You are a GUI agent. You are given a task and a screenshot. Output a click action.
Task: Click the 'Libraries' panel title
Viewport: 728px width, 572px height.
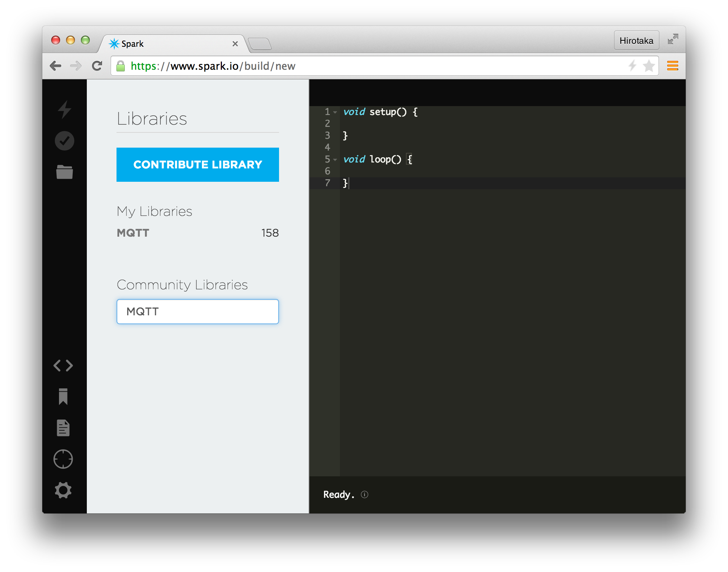tap(152, 119)
